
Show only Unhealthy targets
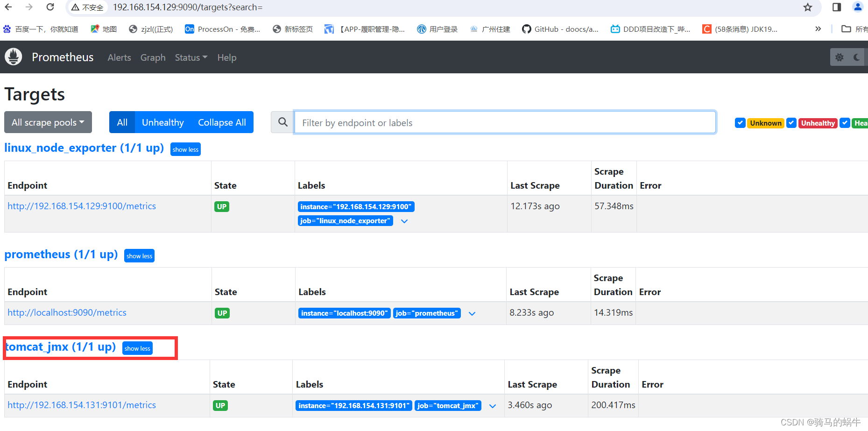tap(163, 122)
